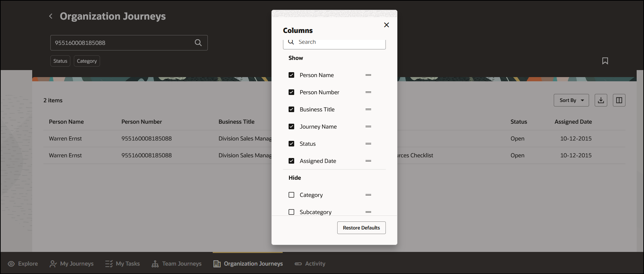Uncheck the Business Title column

[291, 109]
